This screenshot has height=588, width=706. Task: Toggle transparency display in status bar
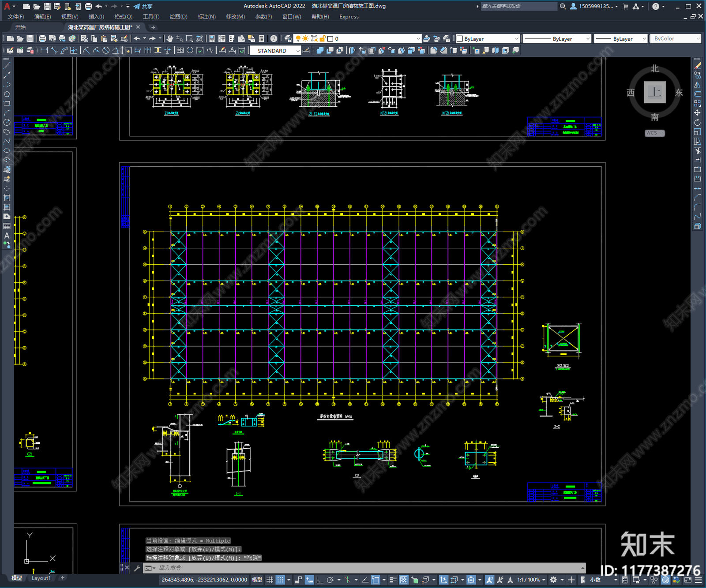pyautogui.click(x=404, y=580)
